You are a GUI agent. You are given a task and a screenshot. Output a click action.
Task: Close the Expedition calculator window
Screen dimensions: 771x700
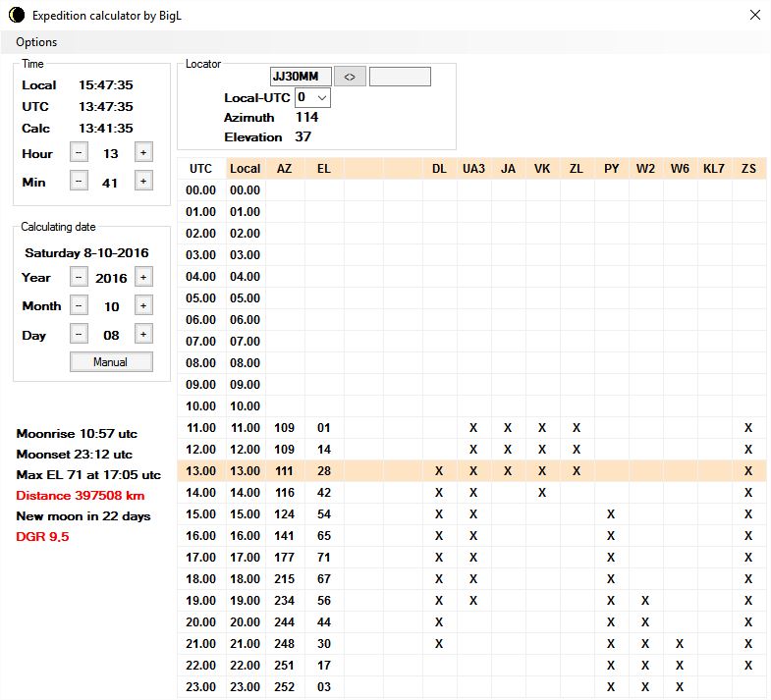(754, 15)
